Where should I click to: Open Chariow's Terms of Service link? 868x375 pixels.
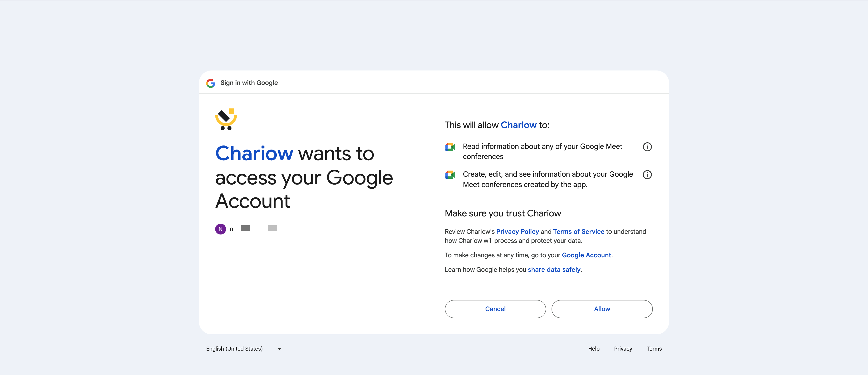(x=578, y=232)
